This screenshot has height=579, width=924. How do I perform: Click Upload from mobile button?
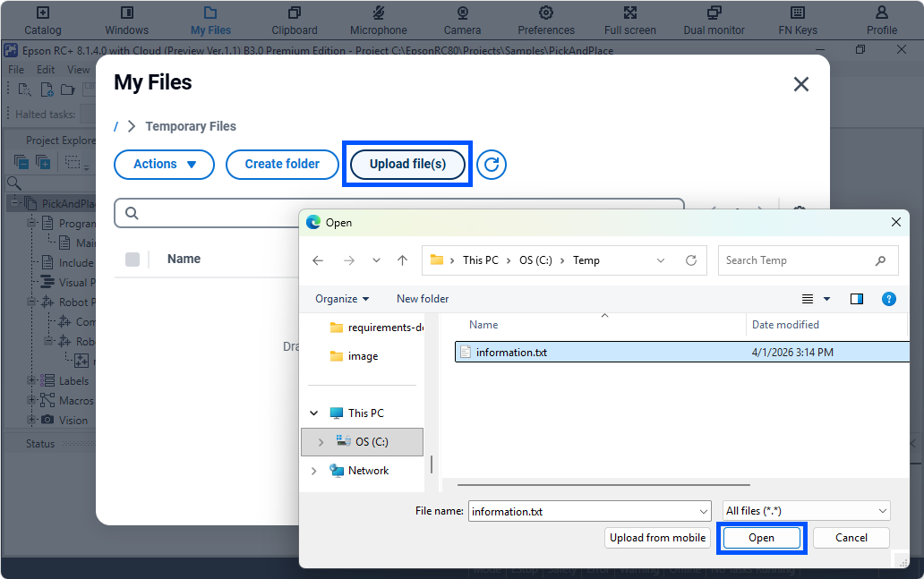(x=657, y=538)
